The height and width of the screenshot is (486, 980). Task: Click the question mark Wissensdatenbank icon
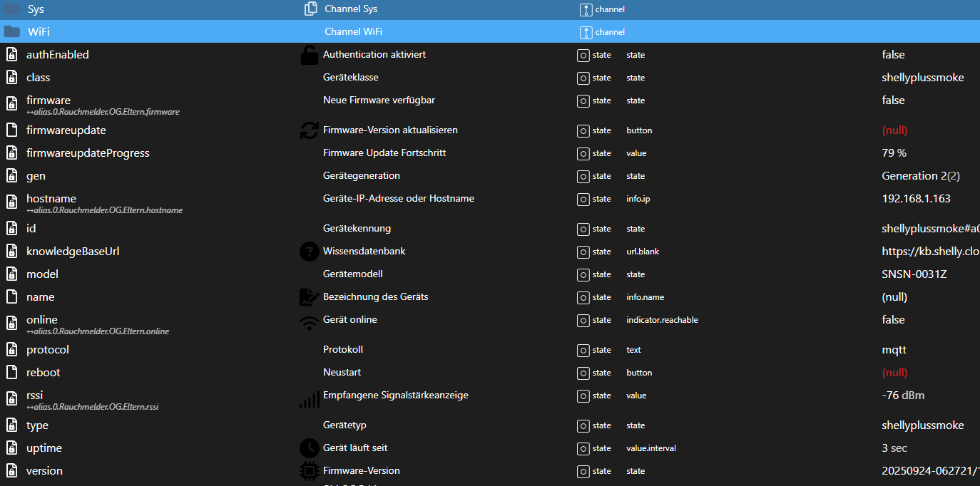[x=309, y=252]
